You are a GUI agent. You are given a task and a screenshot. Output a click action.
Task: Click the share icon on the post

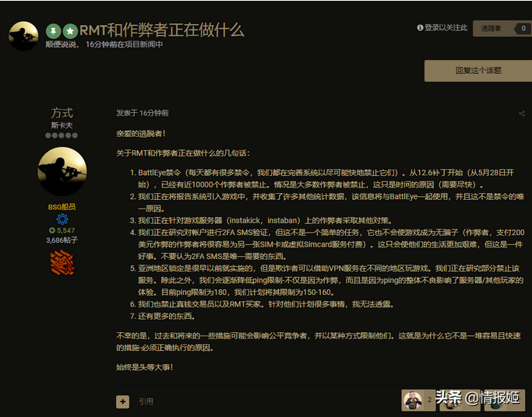[x=522, y=114]
